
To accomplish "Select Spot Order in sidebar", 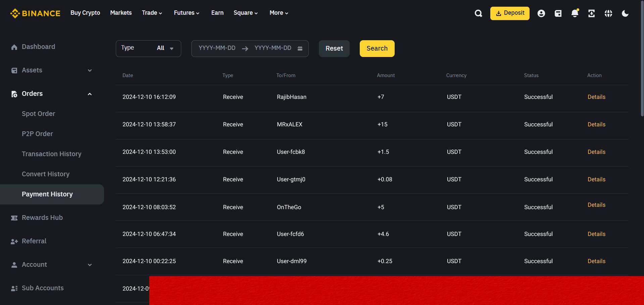I will tap(39, 114).
